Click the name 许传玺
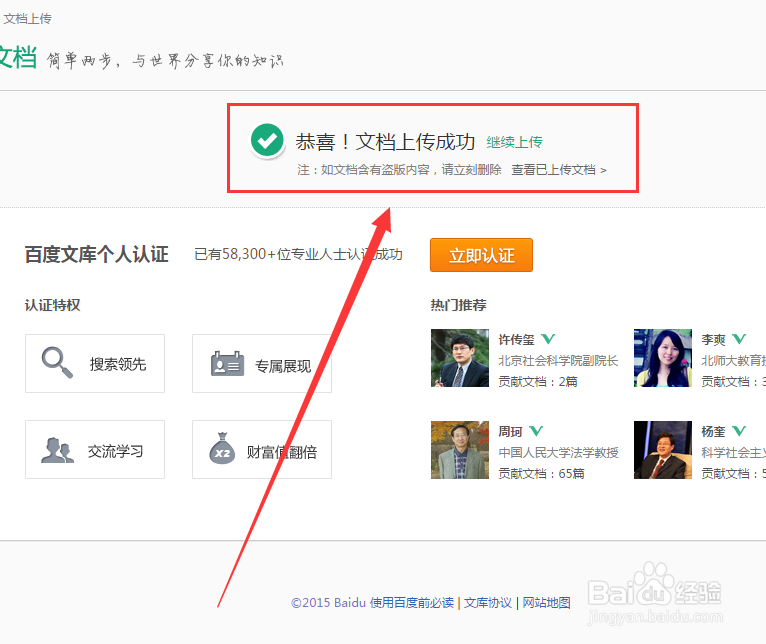766x644 pixels. pyautogui.click(x=516, y=340)
